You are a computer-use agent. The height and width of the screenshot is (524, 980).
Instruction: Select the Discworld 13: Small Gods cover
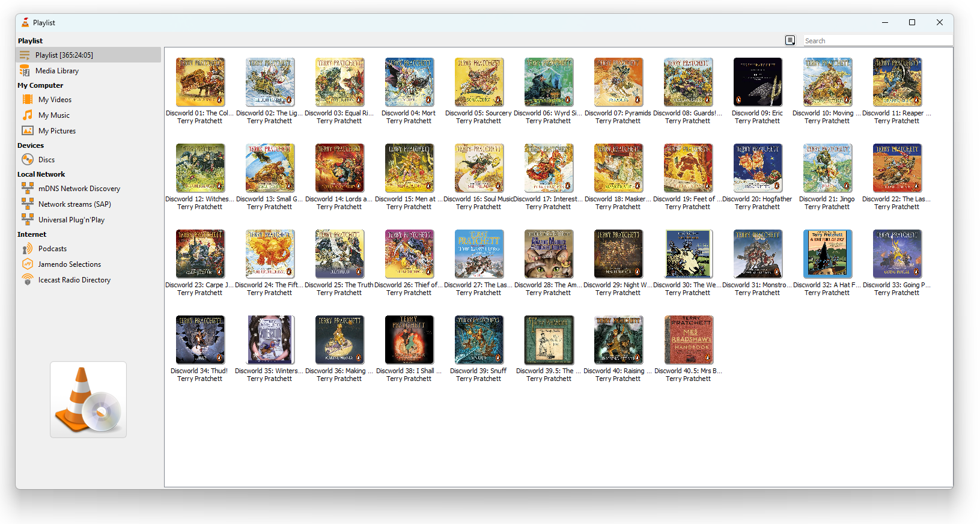[x=270, y=168]
